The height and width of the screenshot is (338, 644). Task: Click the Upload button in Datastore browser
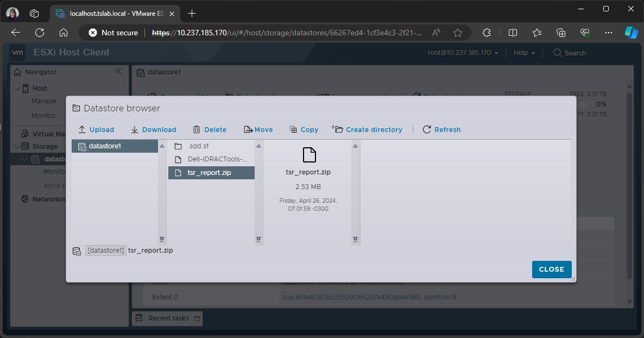tap(96, 129)
